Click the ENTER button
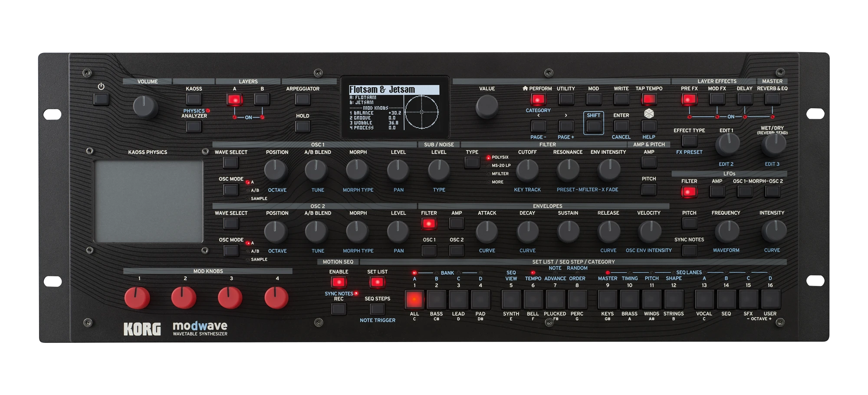This screenshot has height=395, width=868. (621, 126)
